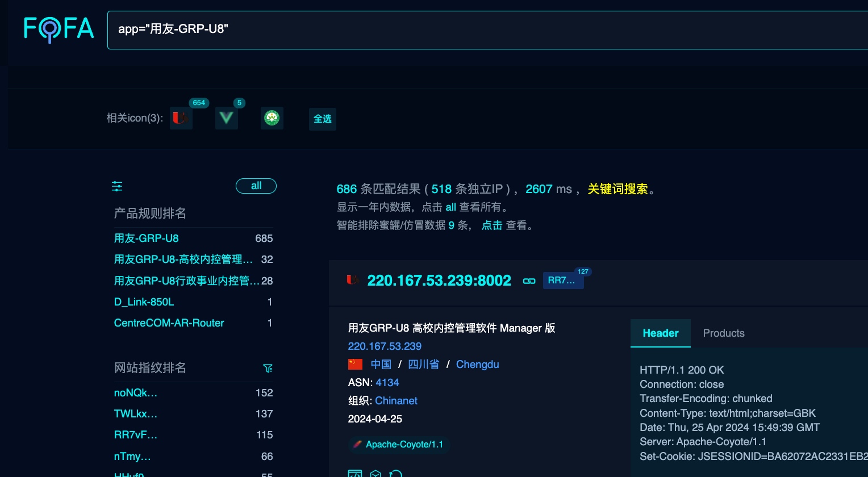Open the filter settings icon above 产品规则排名
This screenshot has height=477, width=868.
(x=117, y=186)
